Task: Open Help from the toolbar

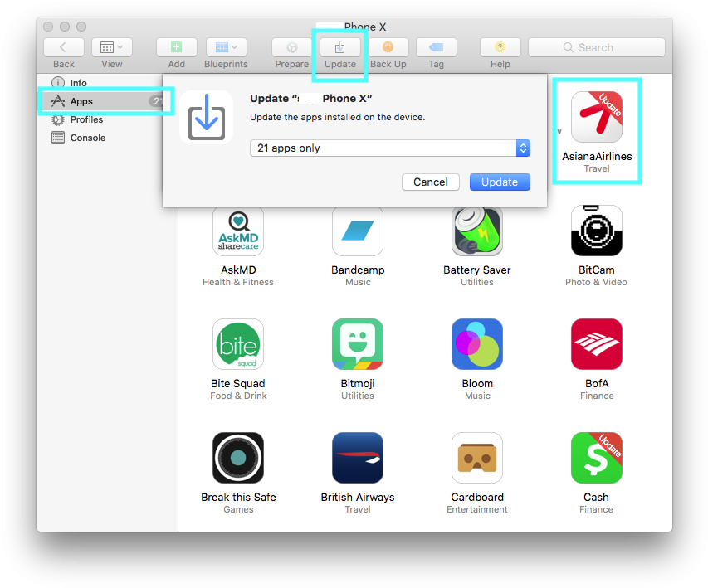Action: (500, 47)
